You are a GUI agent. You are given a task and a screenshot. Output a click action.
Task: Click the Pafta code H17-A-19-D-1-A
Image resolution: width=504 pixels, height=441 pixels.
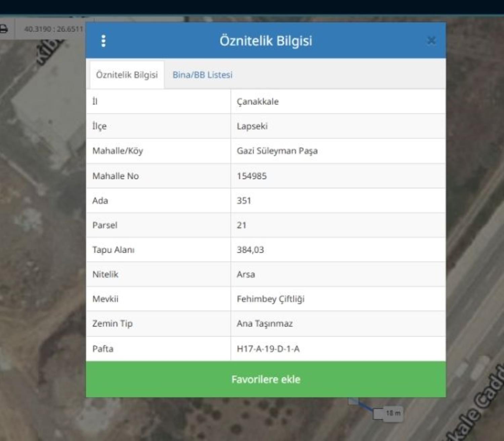268,349
